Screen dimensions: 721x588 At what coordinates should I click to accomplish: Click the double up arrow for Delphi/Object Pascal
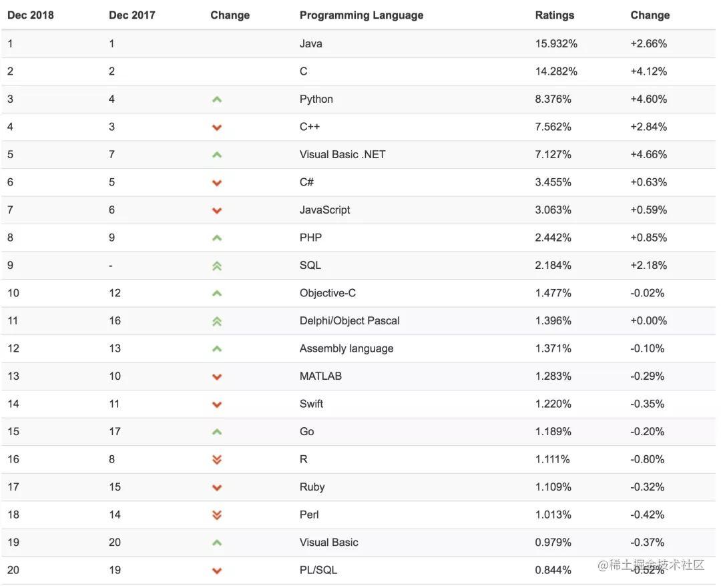pyautogui.click(x=217, y=321)
